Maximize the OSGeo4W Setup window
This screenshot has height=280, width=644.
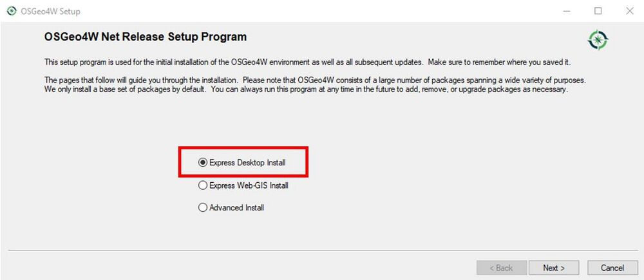pyautogui.click(x=598, y=11)
